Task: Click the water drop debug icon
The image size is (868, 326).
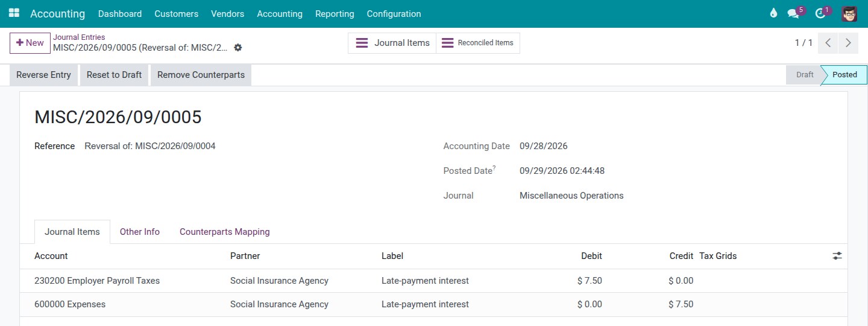Action: [x=773, y=13]
